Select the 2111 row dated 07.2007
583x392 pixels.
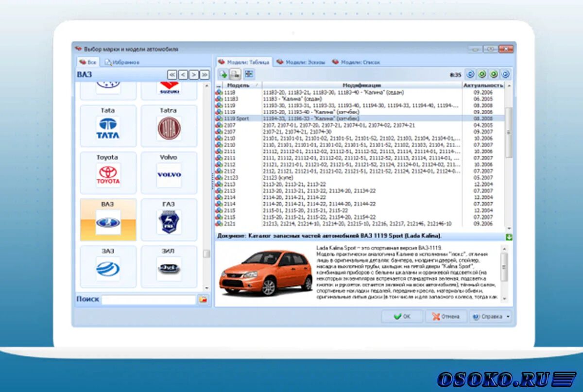(360, 158)
